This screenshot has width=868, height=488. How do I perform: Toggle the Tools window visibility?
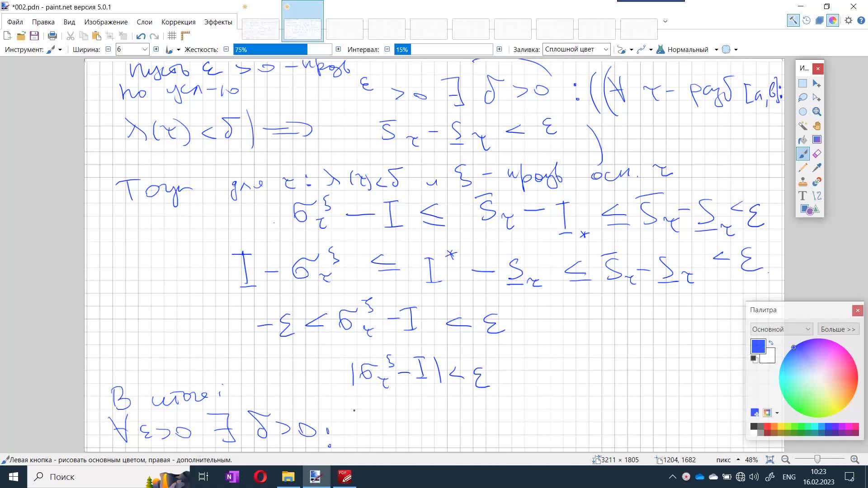(793, 20)
